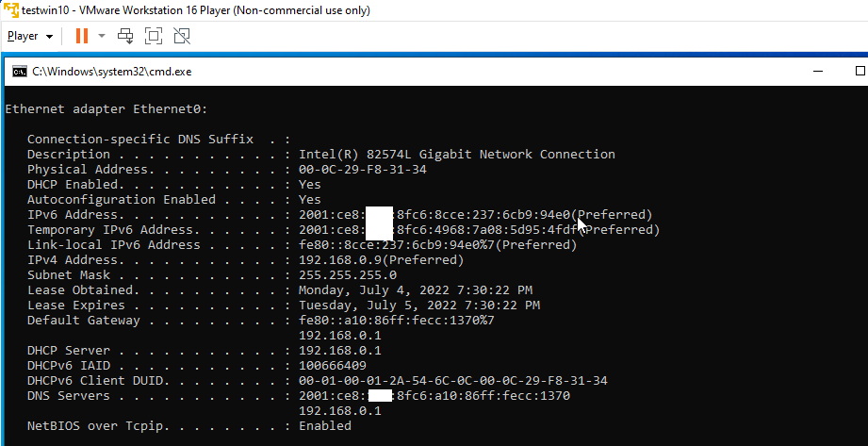The width and height of the screenshot is (868, 446).
Task: Click the VMware Workstation Player title bar icon
Action: [x=10, y=10]
